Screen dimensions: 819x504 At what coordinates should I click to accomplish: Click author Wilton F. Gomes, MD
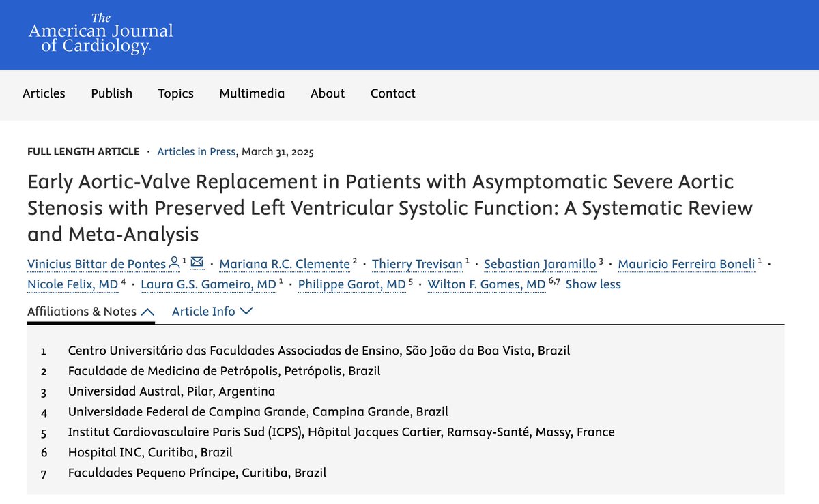487,284
